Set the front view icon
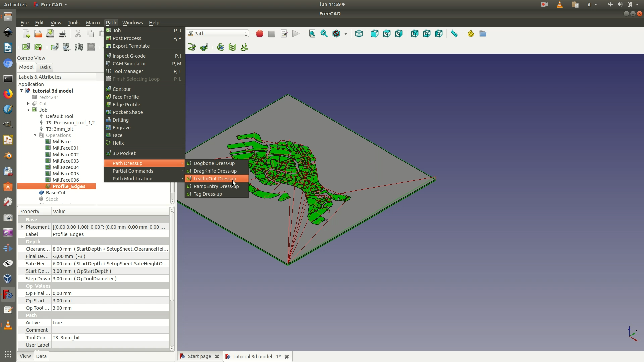Viewport: 644px width, 362px height. (375, 34)
